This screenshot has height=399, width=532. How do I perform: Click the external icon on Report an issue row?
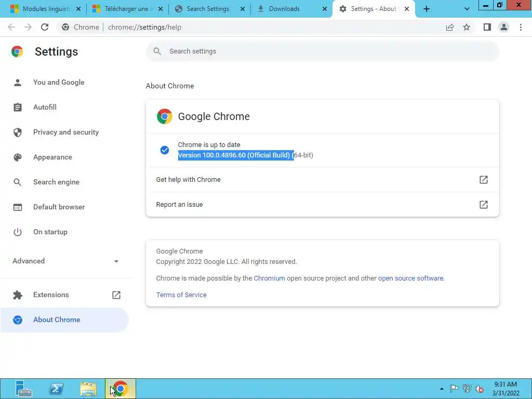pos(484,205)
